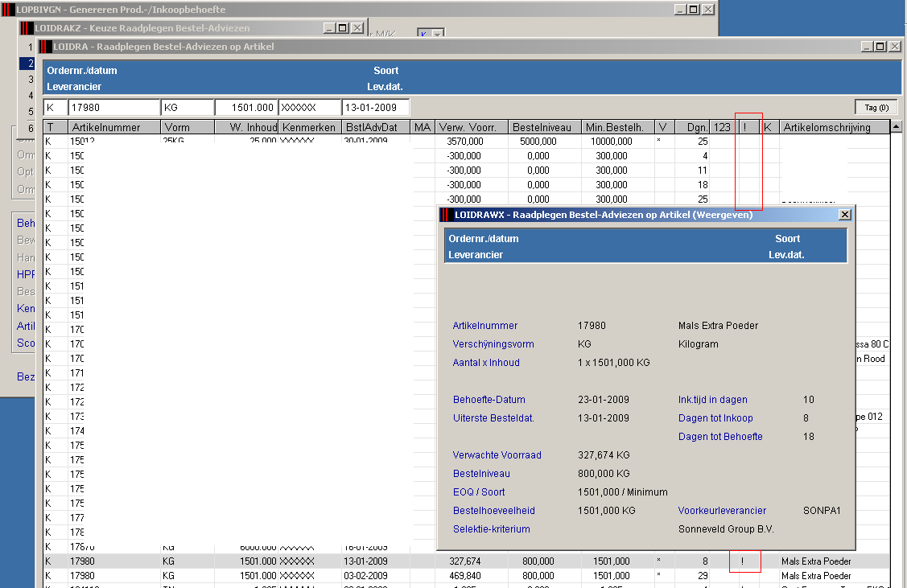Click the Bestelhoeveelheid label
The image size is (907, 588).
(494, 511)
